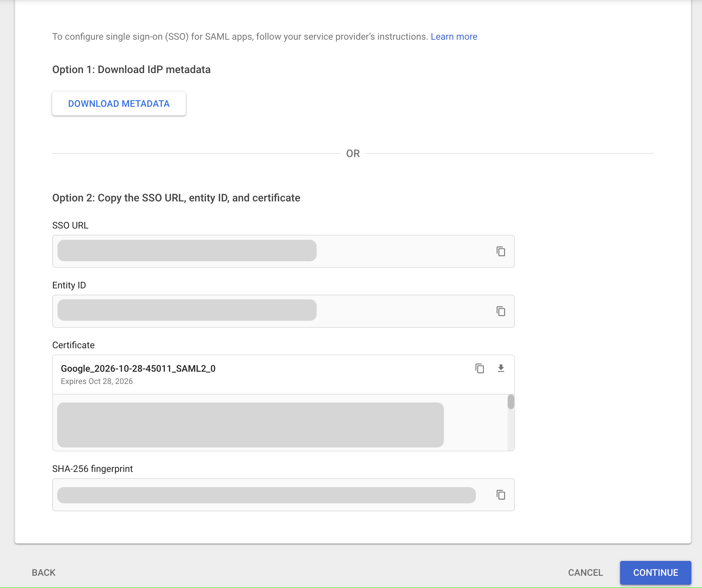Screen dimensions: 702x588
Task: Click the certificate box scrollbar thumb
Action: tap(510, 402)
